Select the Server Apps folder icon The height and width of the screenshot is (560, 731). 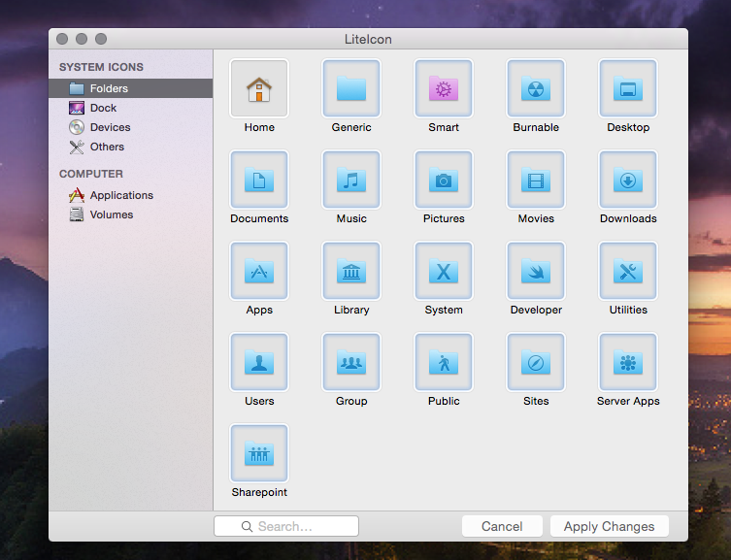(x=628, y=362)
